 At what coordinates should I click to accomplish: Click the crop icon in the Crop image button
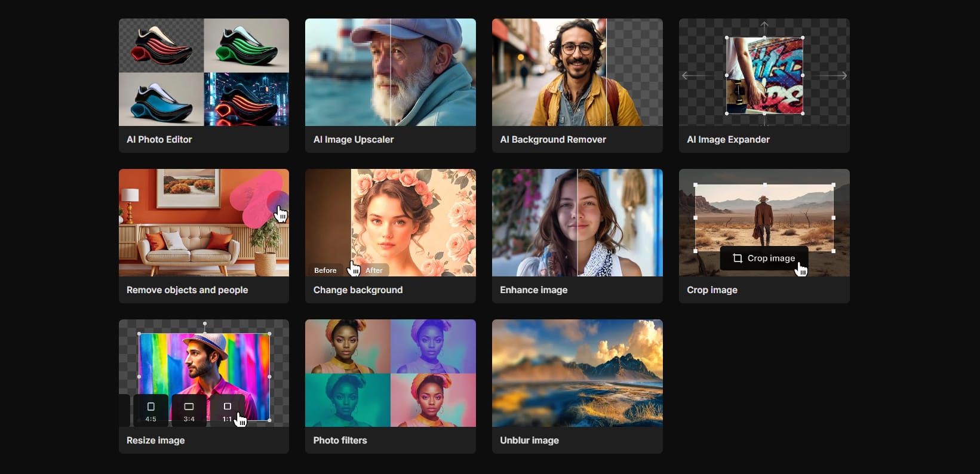click(x=738, y=258)
